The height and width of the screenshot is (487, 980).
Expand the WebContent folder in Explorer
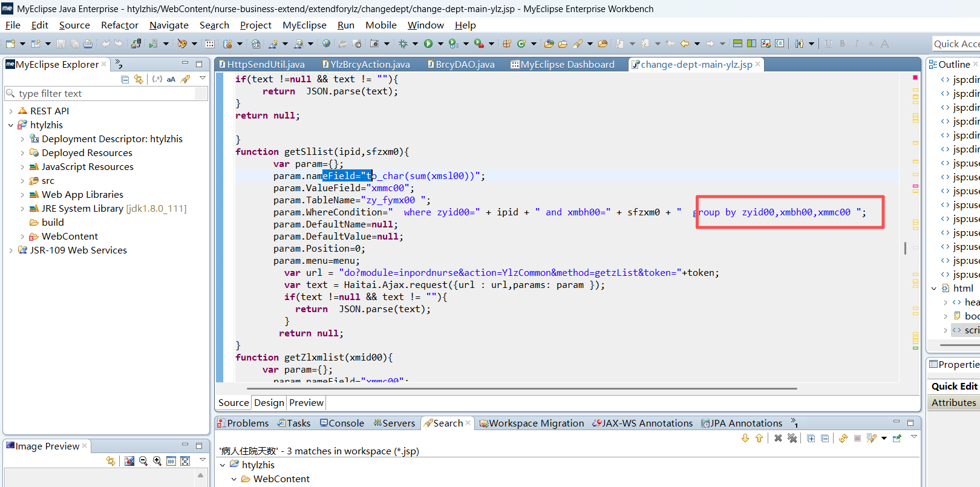22,237
